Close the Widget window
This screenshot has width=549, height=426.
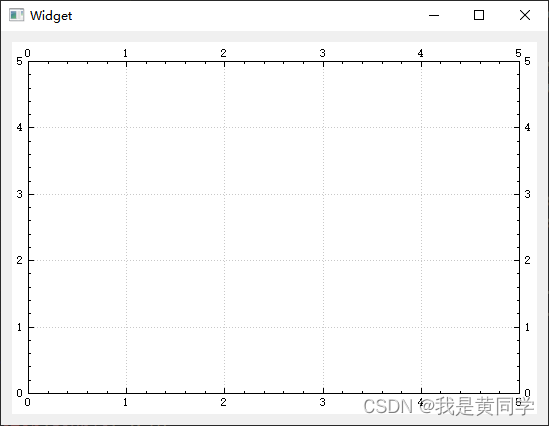coord(525,15)
